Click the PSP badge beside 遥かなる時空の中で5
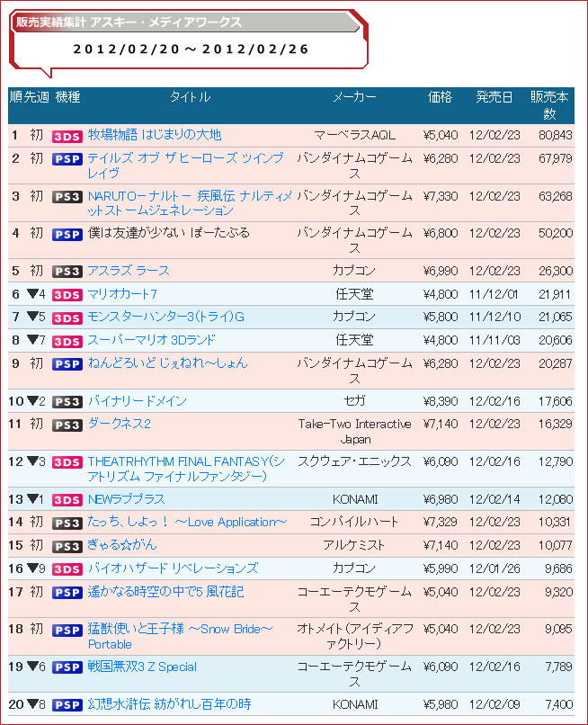 (x=67, y=593)
